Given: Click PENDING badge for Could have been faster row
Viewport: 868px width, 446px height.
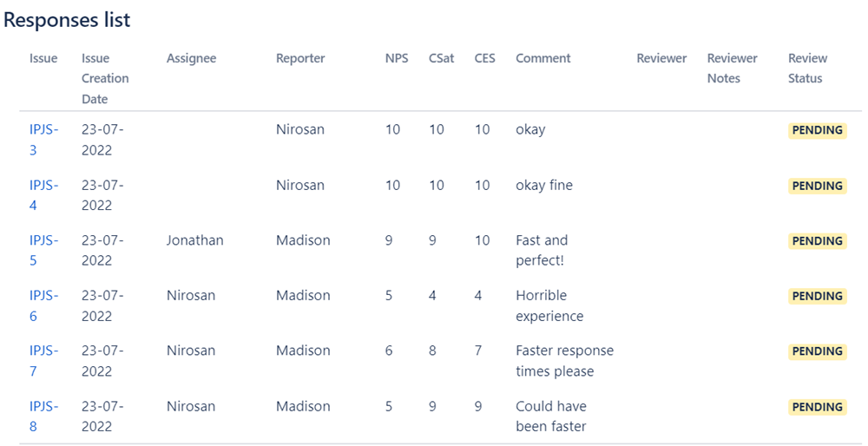Looking at the screenshot, I should click(817, 407).
